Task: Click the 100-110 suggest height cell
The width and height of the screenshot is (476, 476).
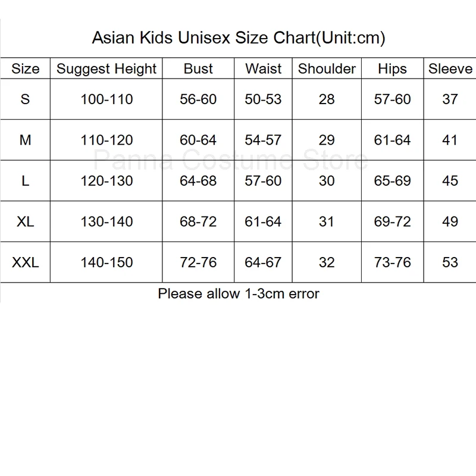Action: [x=107, y=99]
